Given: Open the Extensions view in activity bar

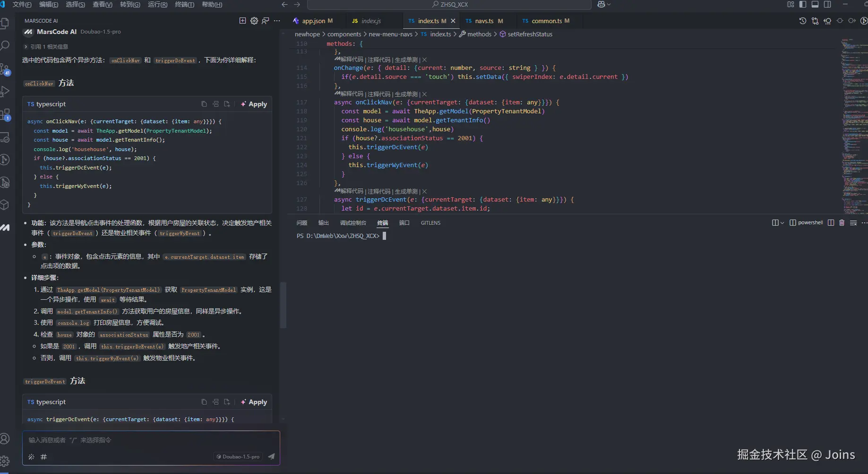Looking at the screenshot, I should click(5, 115).
